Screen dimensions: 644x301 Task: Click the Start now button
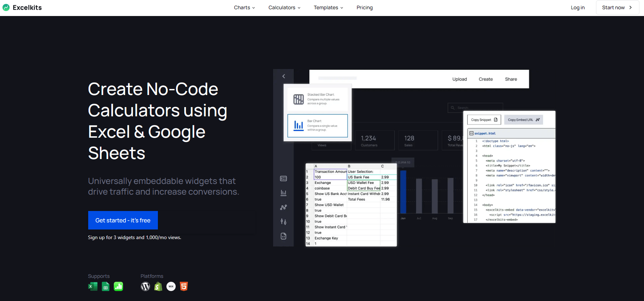click(617, 7)
